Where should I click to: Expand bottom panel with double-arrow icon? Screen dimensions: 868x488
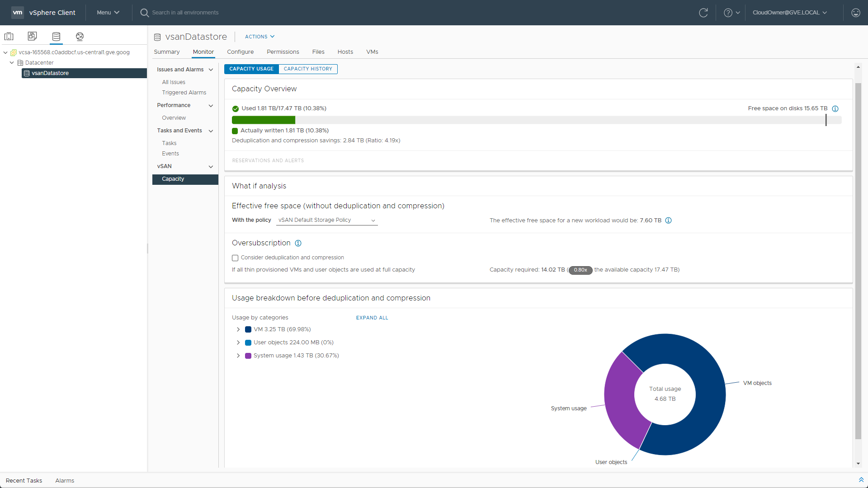(x=861, y=480)
